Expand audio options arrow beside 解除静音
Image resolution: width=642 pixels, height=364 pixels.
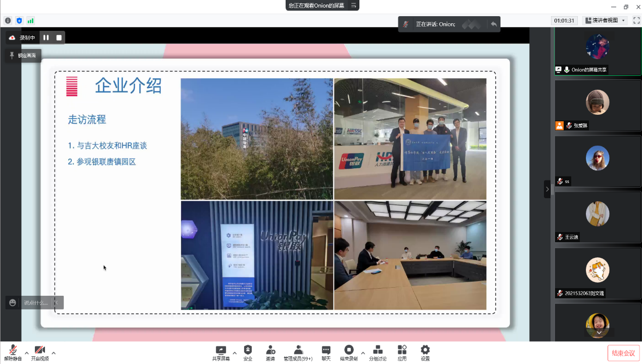pyautogui.click(x=27, y=353)
